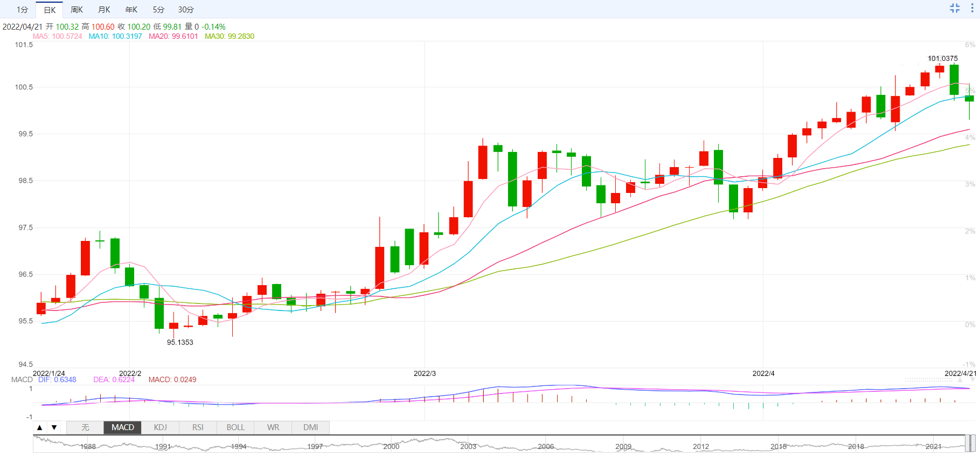
Task: Select the 周K weekly chart tab
Action: [x=77, y=10]
